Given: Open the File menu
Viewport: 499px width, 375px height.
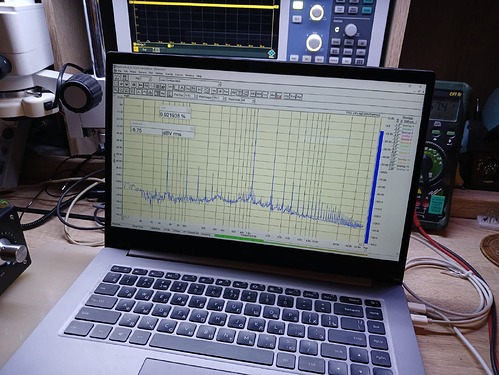Looking at the screenshot, I should point(119,71).
